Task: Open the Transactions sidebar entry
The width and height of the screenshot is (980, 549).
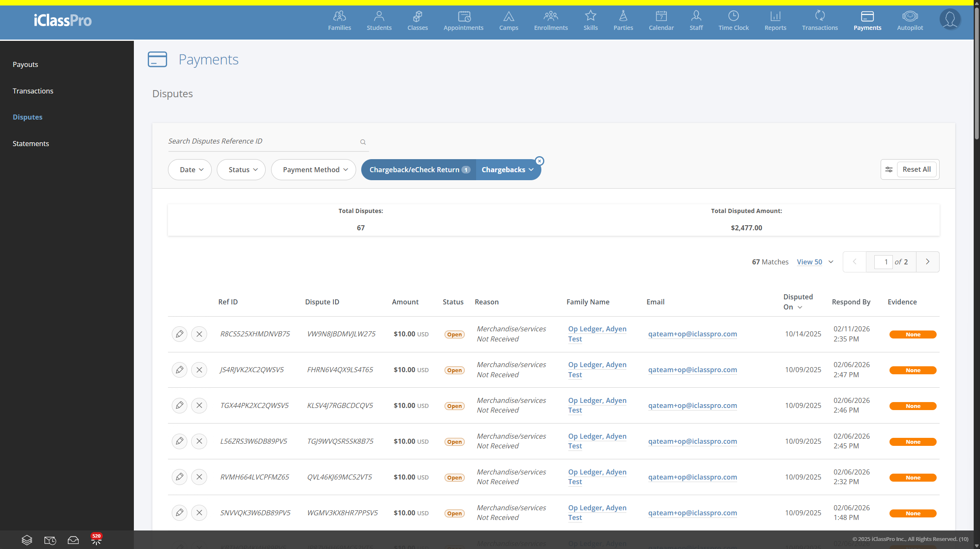Action: pyautogui.click(x=33, y=91)
